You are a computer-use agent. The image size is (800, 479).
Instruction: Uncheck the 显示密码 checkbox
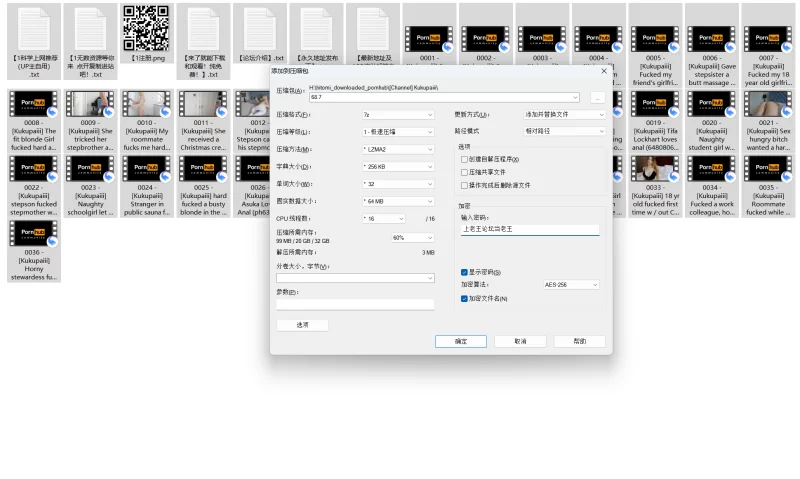pyautogui.click(x=464, y=272)
